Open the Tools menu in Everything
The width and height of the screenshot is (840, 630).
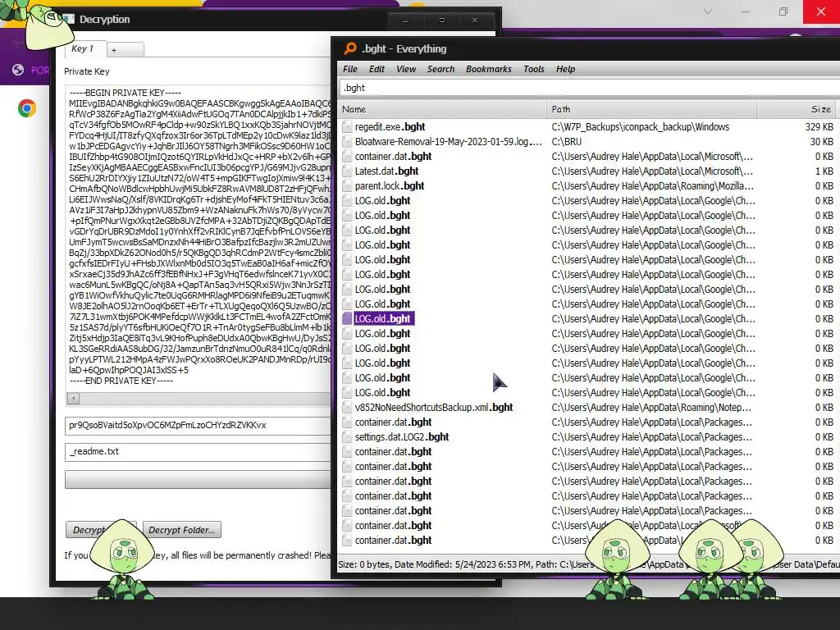click(533, 69)
